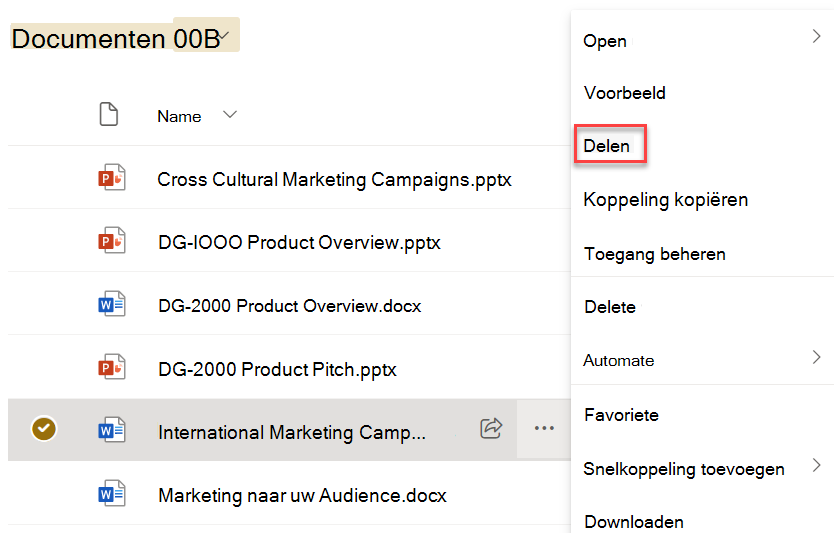
Task: Click the share icon on International Marketing row
Action: pyautogui.click(x=491, y=428)
